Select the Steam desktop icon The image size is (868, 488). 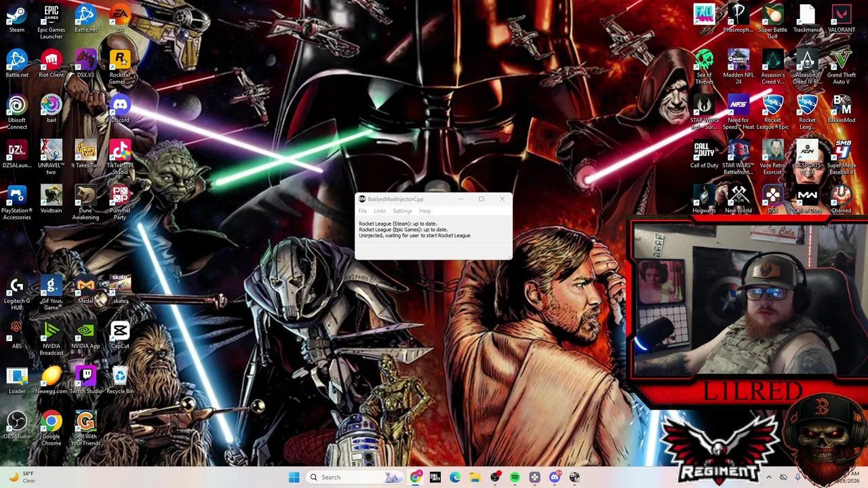coord(17,19)
